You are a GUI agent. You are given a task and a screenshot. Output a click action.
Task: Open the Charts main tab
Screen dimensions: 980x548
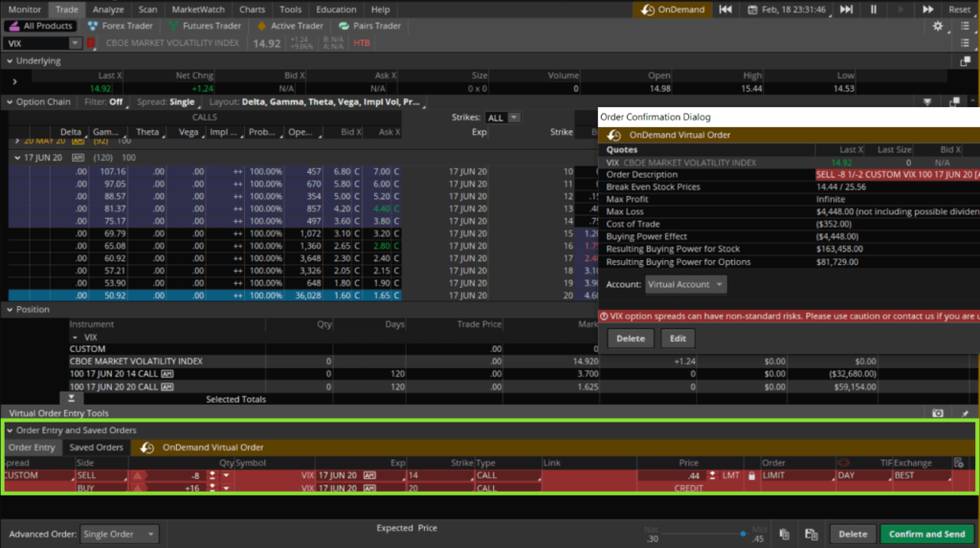pyautogui.click(x=252, y=10)
